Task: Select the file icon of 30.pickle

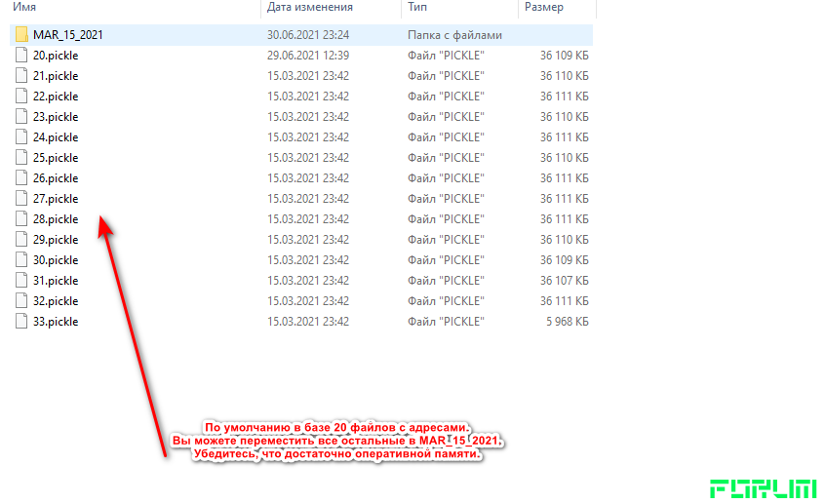Action: [x=21, y=260]
